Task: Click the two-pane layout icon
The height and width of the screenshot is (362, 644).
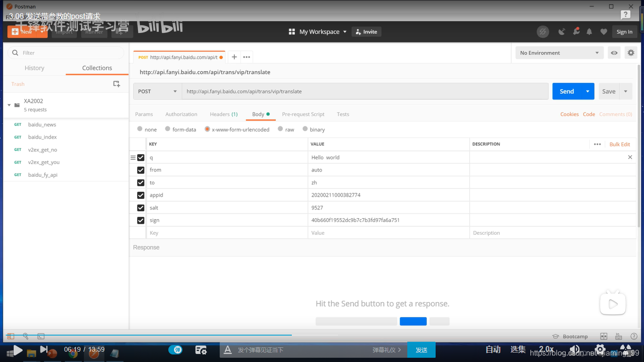Action: tap(603, 337)
